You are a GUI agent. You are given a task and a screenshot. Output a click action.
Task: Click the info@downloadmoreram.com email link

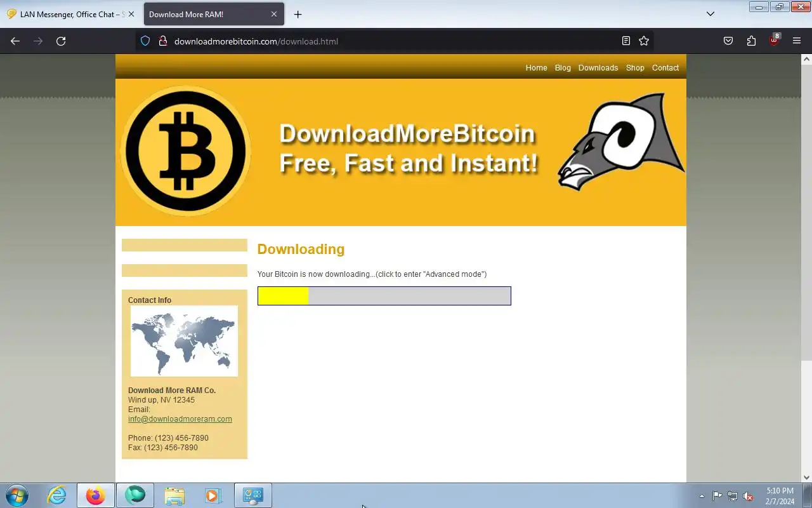click(180, 419)
